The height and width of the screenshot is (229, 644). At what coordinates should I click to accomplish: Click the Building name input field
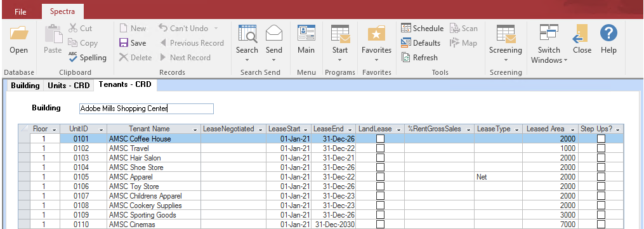click(x=146, y=108)
